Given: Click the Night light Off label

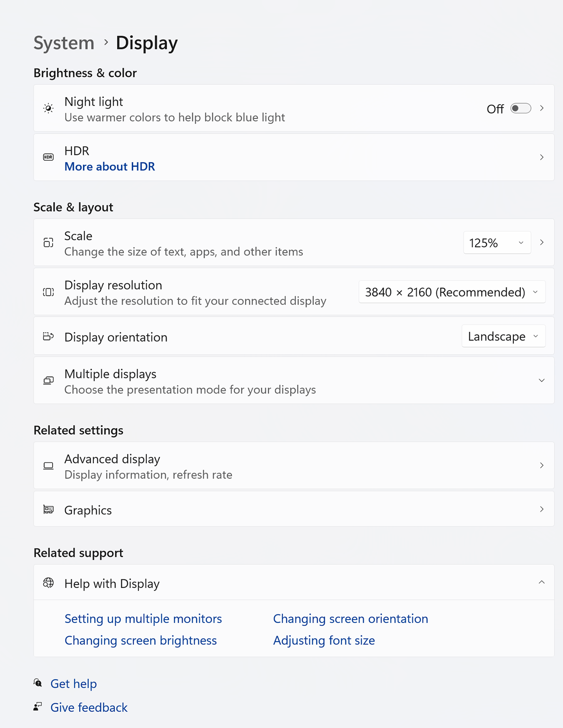Looking at the screenshot, I should tap(495, 109).
